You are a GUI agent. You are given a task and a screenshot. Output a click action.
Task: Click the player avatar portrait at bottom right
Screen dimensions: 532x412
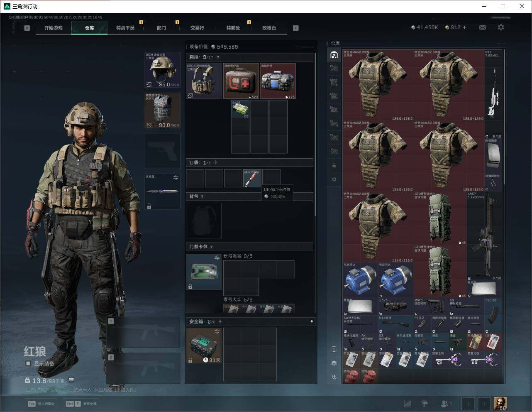coord(500,403)
